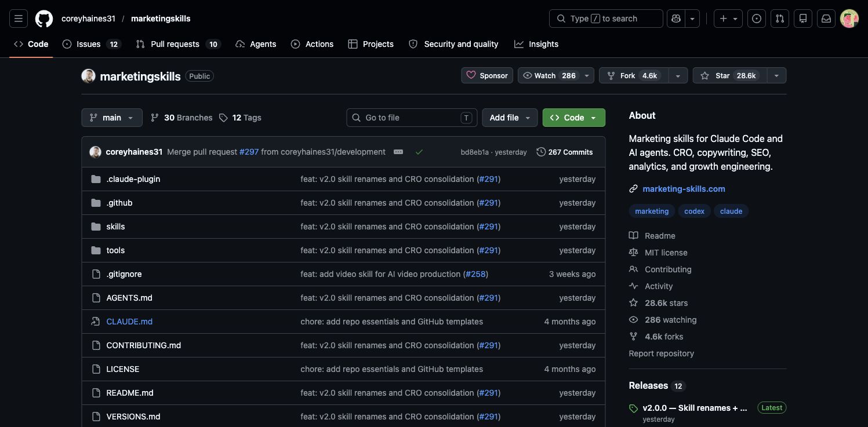
Task: Click the file icon next to LICENSE
Action: [x=96, y=369]
